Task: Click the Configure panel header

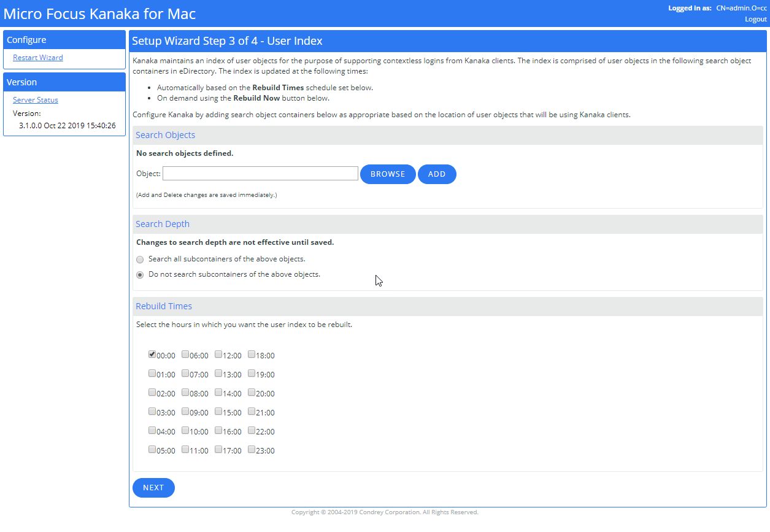Action: tap(64, 40)
